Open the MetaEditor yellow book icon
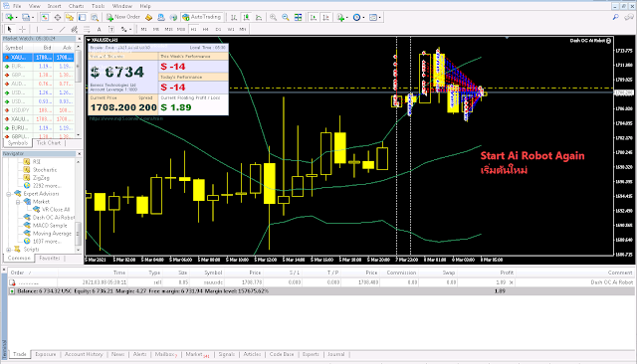Screen dimensions: 637x364 148,17
